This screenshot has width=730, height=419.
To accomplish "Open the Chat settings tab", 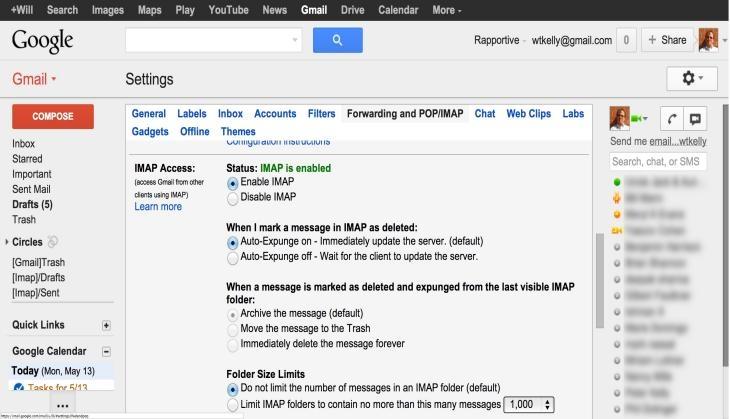I will click(485, 114).
